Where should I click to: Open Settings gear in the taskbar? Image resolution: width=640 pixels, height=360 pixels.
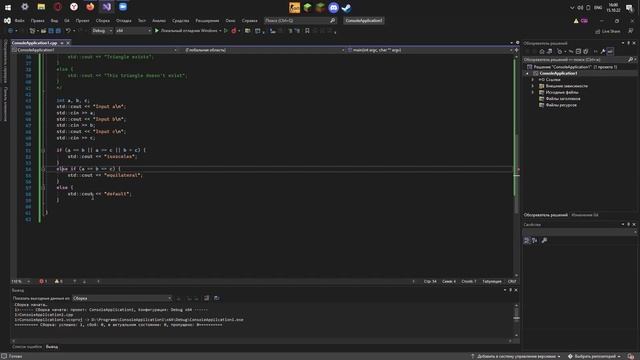[24, 7]
